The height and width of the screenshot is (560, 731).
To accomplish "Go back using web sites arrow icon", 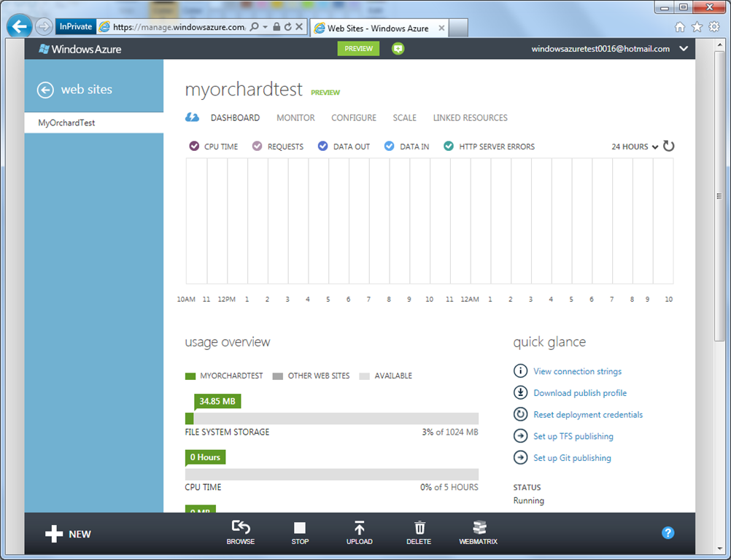I will pos(45,90).
